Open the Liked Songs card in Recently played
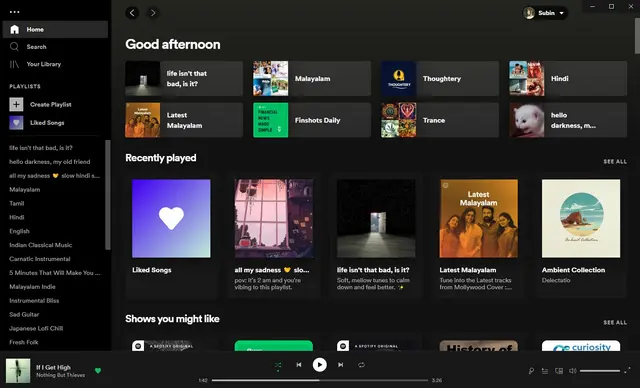The image size is (640, 388). click(x=171, y=237)
